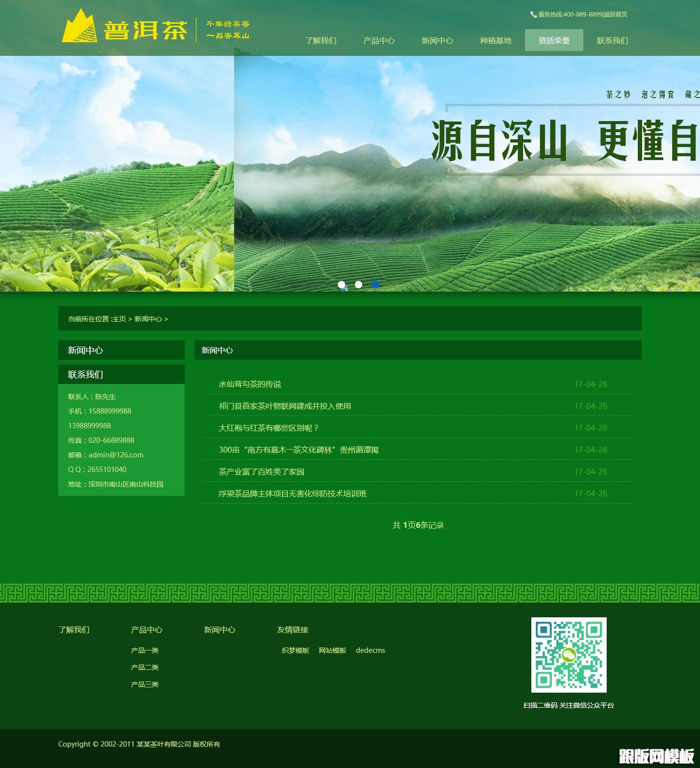Open the 了解我们 navigation menu item
700x768 pixels.
coord(321,40)
